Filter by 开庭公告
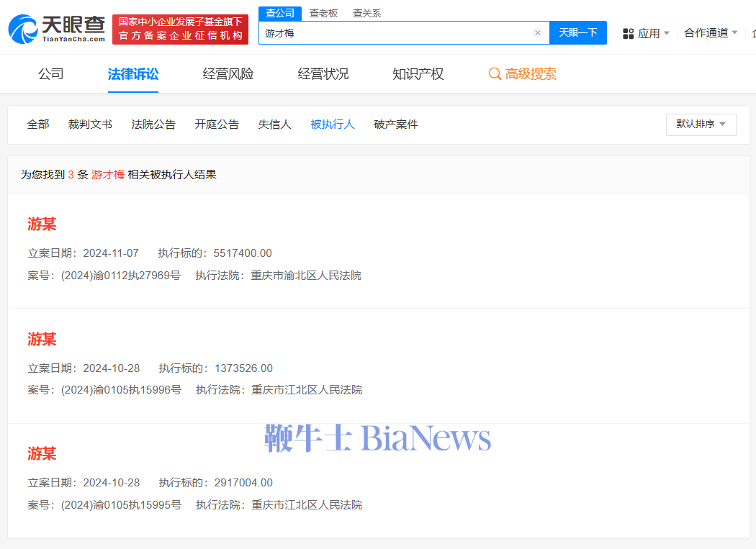The width and height of the screenshot is (756, 549). tap(217, 124)
